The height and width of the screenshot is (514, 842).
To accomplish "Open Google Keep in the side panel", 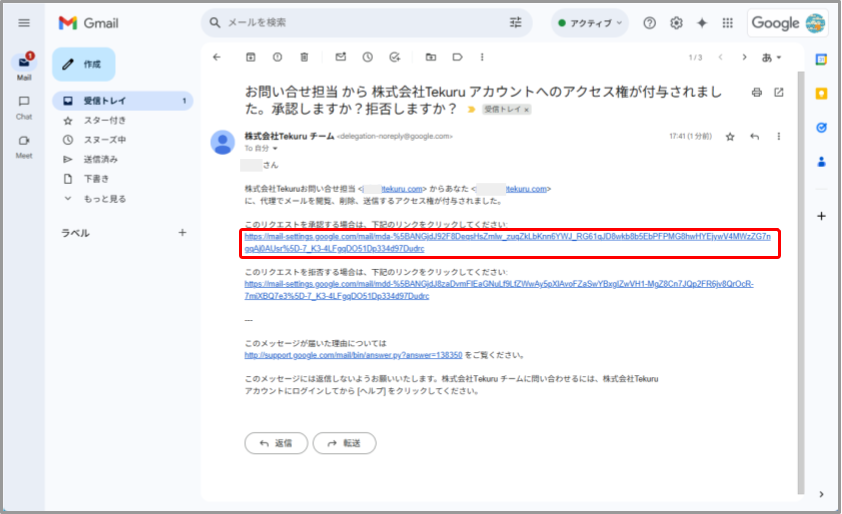I will pos(821,94).
